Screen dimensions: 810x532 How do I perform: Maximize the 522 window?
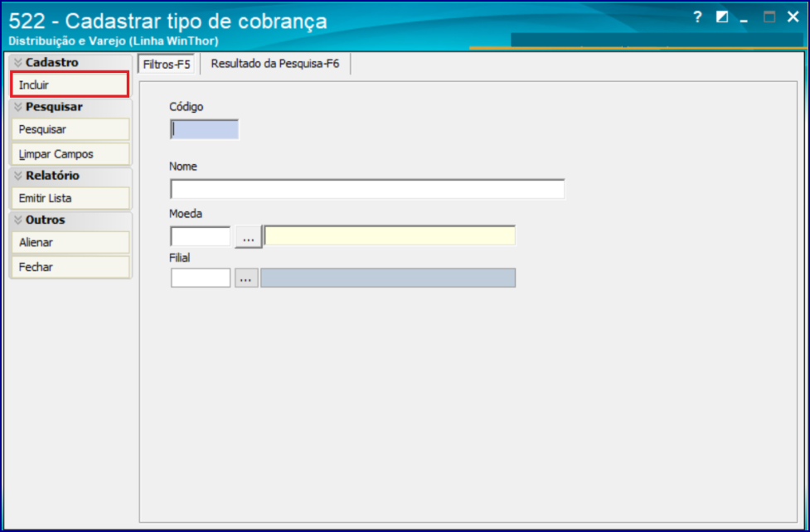point(769,17)
